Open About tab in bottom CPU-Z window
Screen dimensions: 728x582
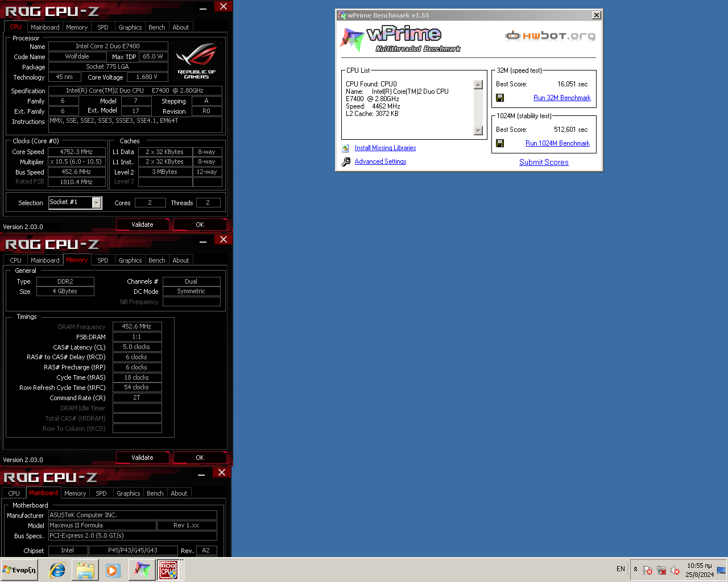click(x=179, y=493)
